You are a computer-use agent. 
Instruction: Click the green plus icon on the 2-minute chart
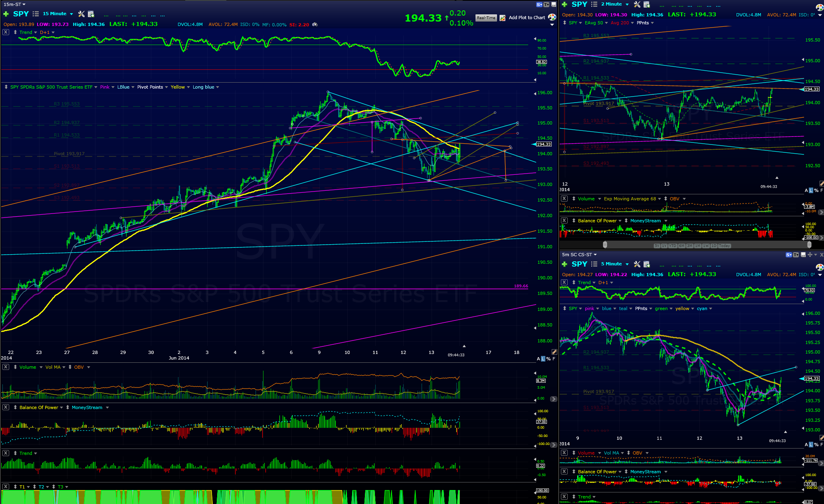565,4
